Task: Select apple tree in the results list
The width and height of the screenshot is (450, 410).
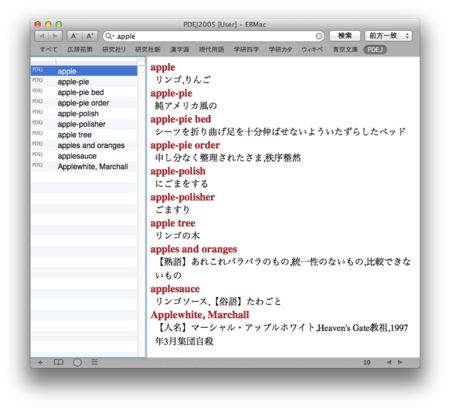Action: [84, 135]
